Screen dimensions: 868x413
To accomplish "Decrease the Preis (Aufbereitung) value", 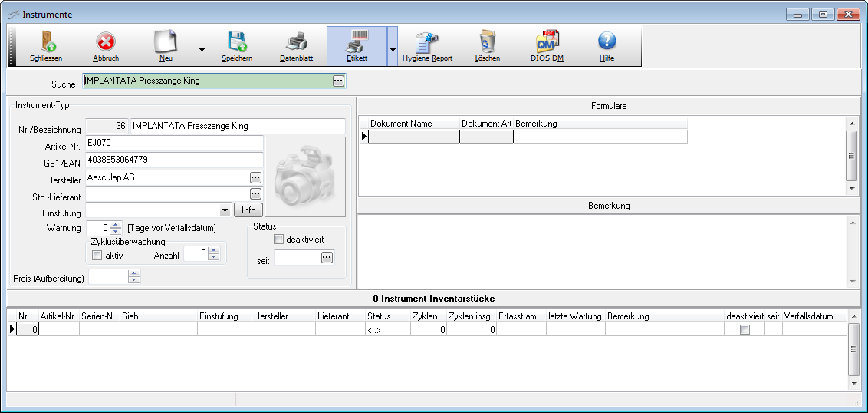I will 134,280.
